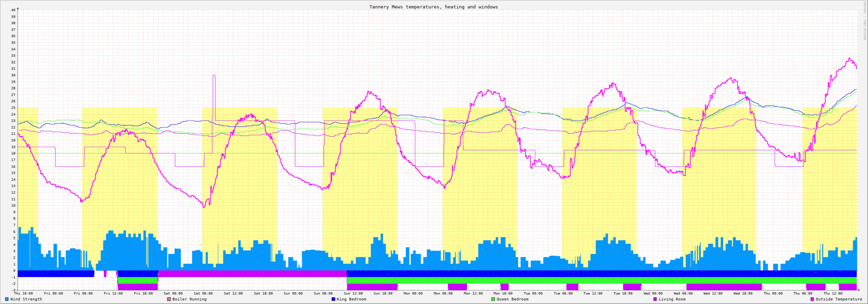Select the 'Queen Bedroom' legend text

point(512,299)
